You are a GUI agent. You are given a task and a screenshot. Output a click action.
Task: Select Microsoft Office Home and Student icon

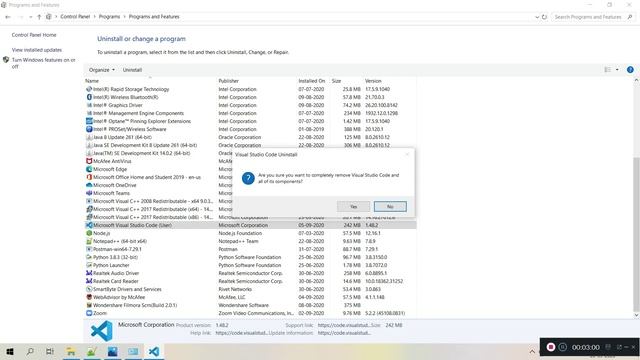(x=89, y=177)
